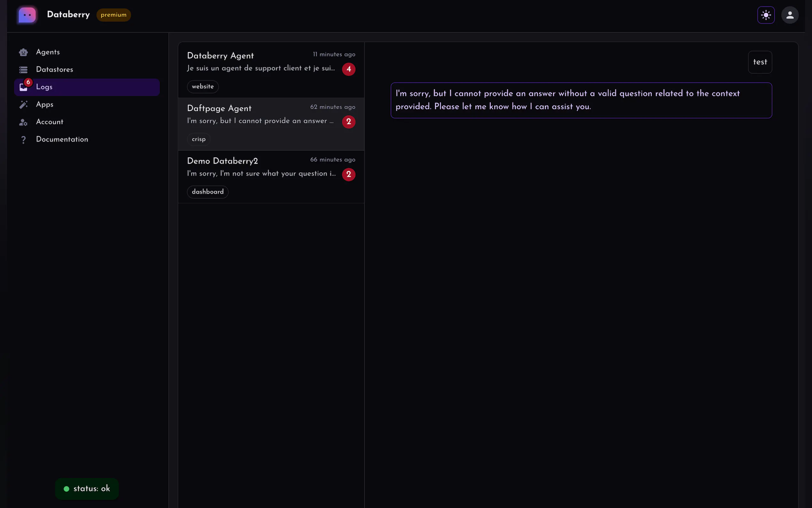
Task: Click the dashboard channel tag
Action: 207,192
